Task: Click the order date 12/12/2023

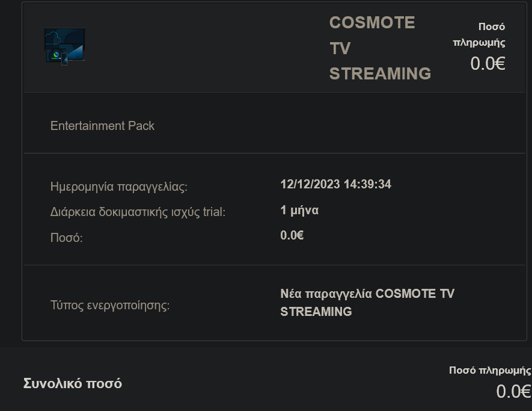Action: pyautogui.click(x=310, y=184)
